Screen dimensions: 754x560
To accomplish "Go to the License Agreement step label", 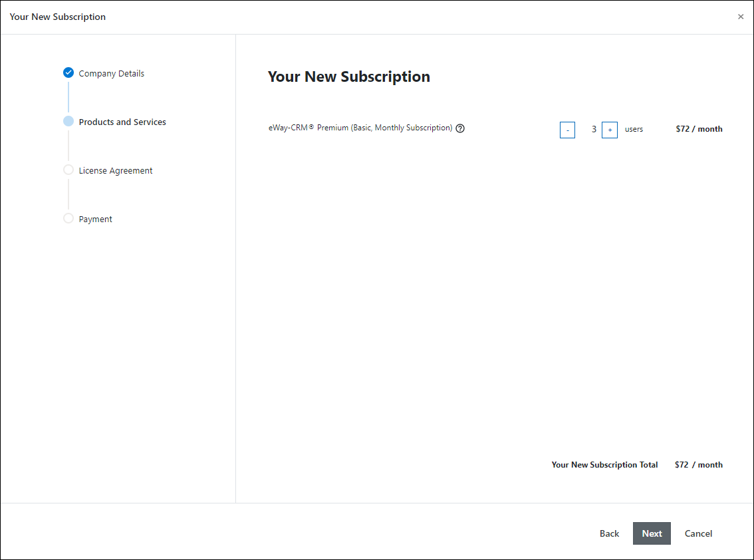I will 116,171.
